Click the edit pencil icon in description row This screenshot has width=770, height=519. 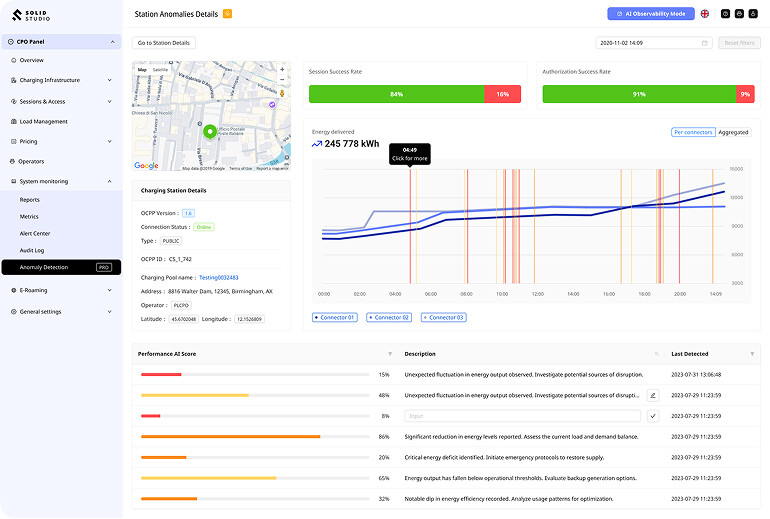(653, 395)
